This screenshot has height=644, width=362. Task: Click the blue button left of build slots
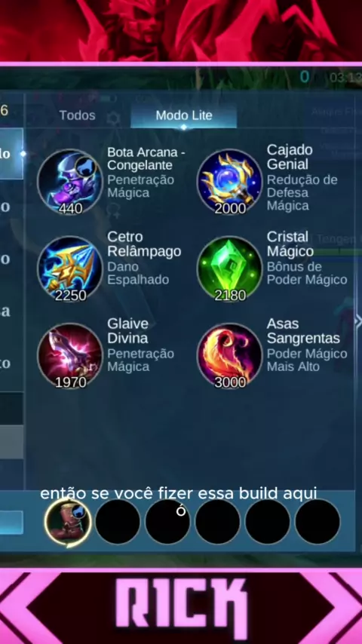pyautogui.click(x=11, y=523)
